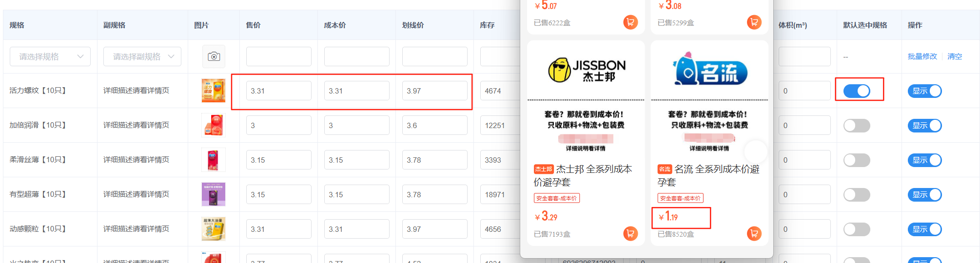The width and height of the screenshot is (980, 263).
Task: Click the batch 体积 input field
Action: (x=804, y=56)
